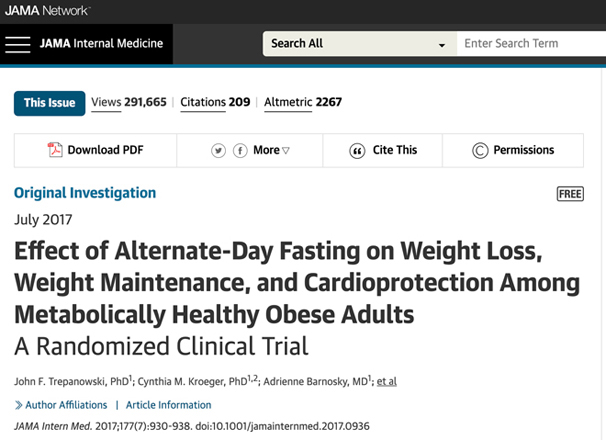The height and width of the screenshot is (440, 606).
Task: Open the Altmetric 2267 tab
Action: tap(303, 102)
